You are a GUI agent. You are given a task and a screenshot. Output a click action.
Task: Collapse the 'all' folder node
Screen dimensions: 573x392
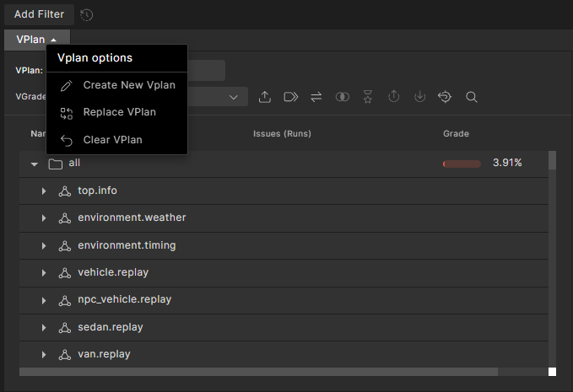pos(35,164)
